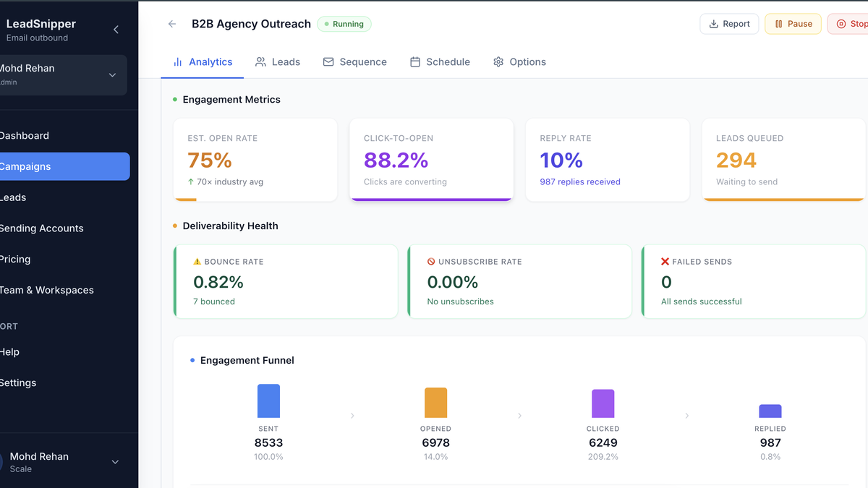This screenshot has width=868, height=488.
Task: Click the purple Clicked bar in the funnel
Action: tap(603, 403)
